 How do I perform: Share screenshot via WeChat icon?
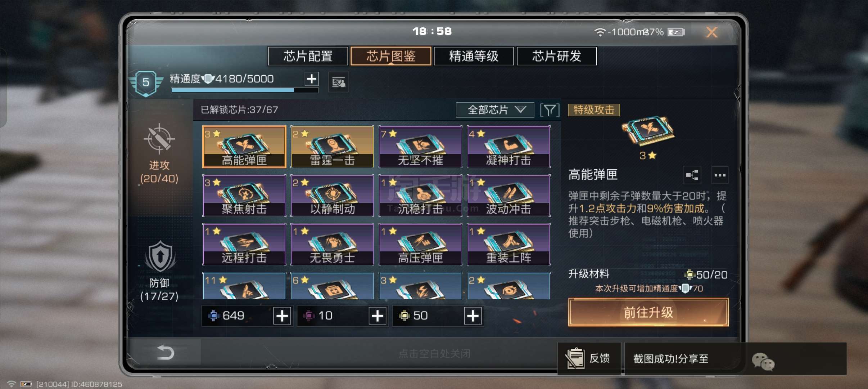[x=763, y=361]
